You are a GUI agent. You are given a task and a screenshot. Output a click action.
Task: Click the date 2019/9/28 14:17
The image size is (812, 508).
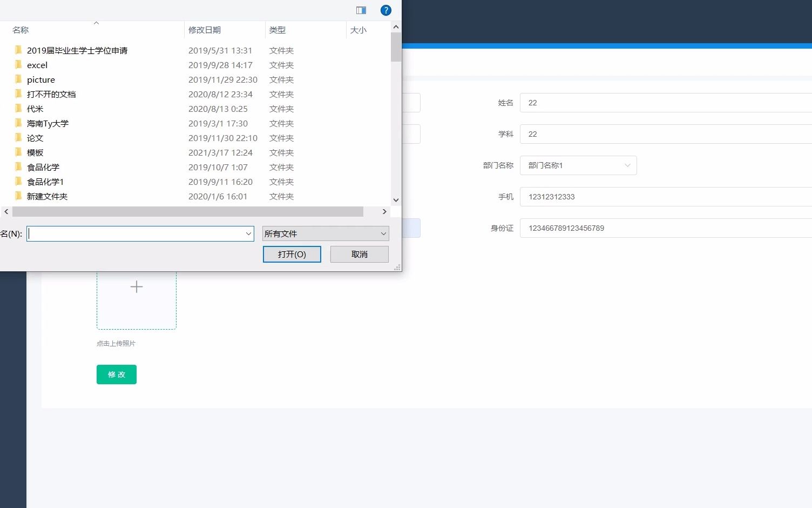(220, 65)
